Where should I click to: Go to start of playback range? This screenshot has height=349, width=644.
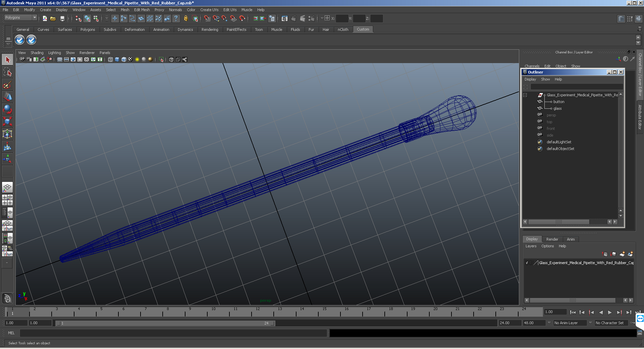pyautogui.click(x=573, y=312)
